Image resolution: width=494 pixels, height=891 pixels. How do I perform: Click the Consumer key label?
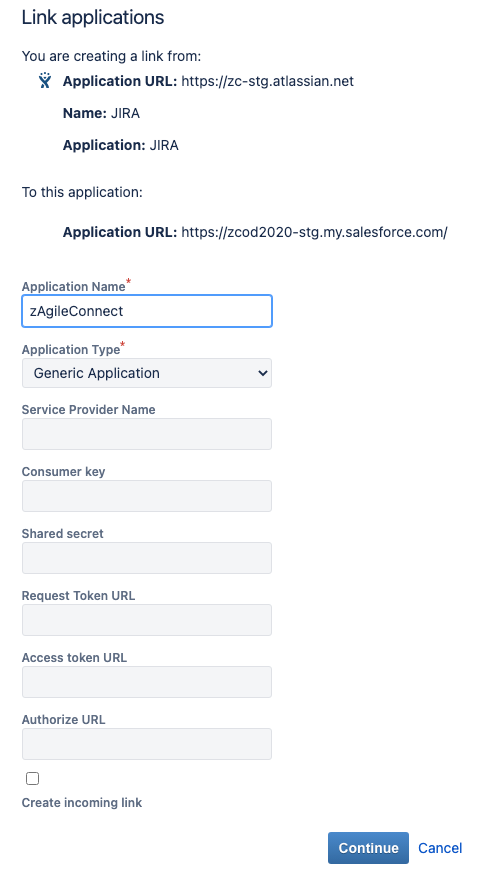point(63,472)
